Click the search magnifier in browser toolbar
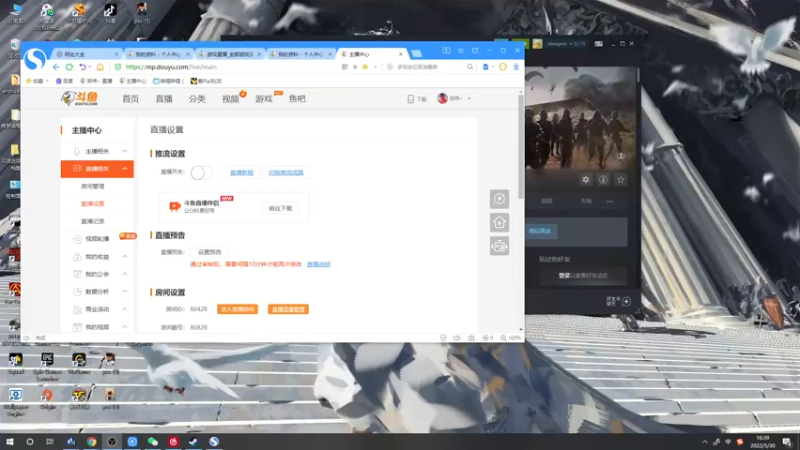This screenshot has width=800, height=450. click(x=470, y=67)
